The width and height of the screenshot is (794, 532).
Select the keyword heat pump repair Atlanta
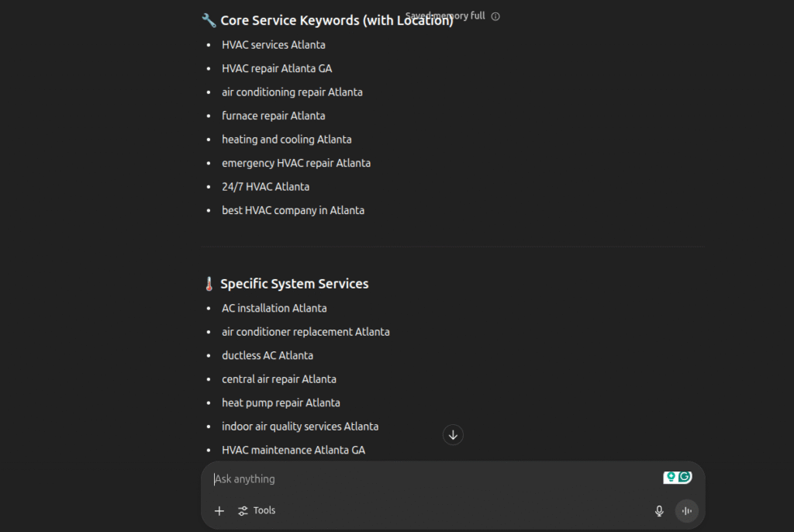point(281,402)
